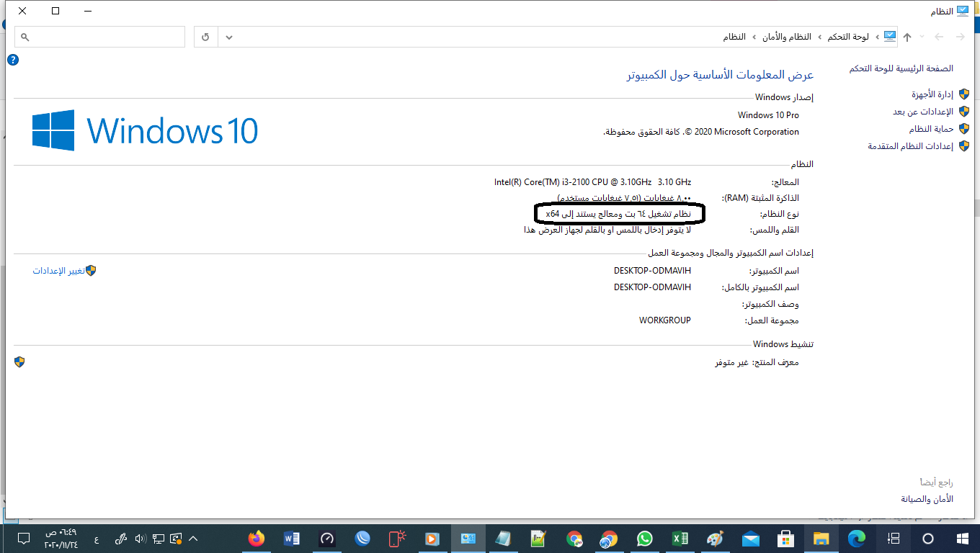Launch Firefox from the taskbar
The height and width of the screenshot is (553, 980).
pos(256,539)
